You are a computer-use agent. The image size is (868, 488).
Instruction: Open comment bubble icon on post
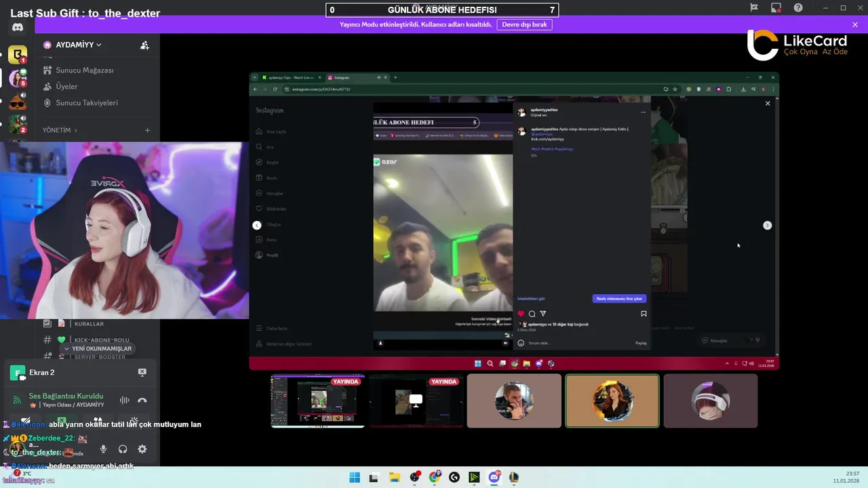pyautogui.click(x=532, y=314)
